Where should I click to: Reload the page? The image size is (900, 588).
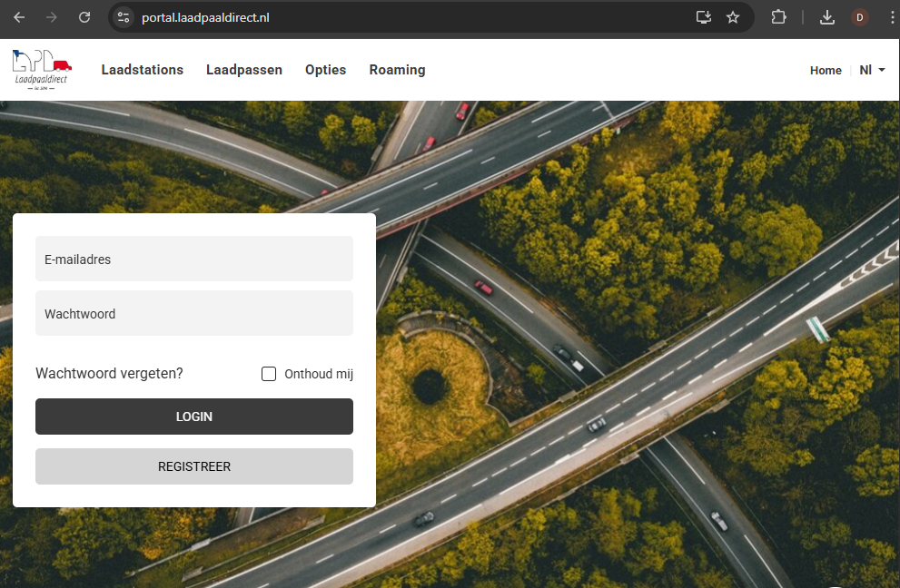pyautogui.click(x=84, y=17)
